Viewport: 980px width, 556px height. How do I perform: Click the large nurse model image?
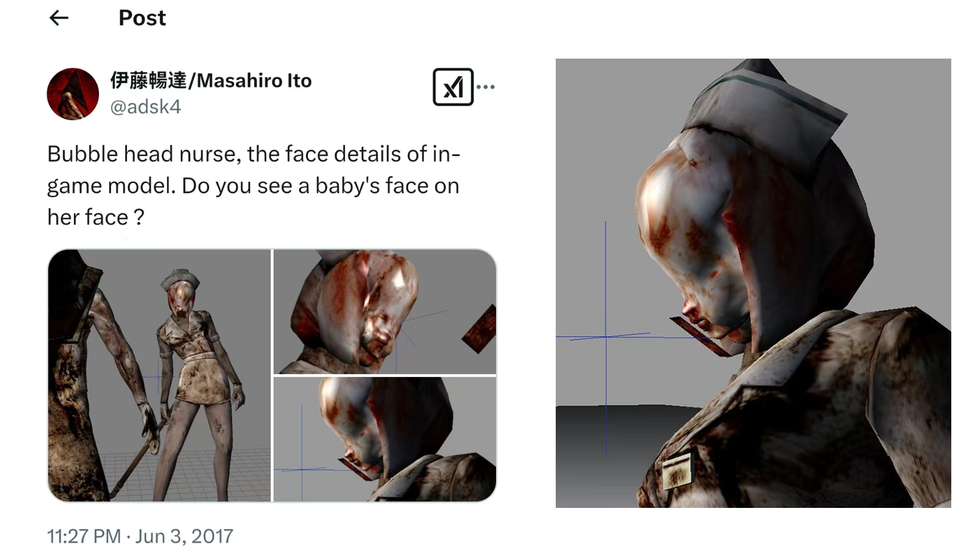753,283
